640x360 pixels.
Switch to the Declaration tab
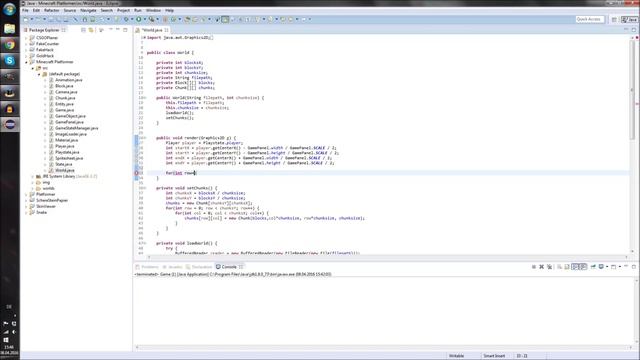pos(199,267)
